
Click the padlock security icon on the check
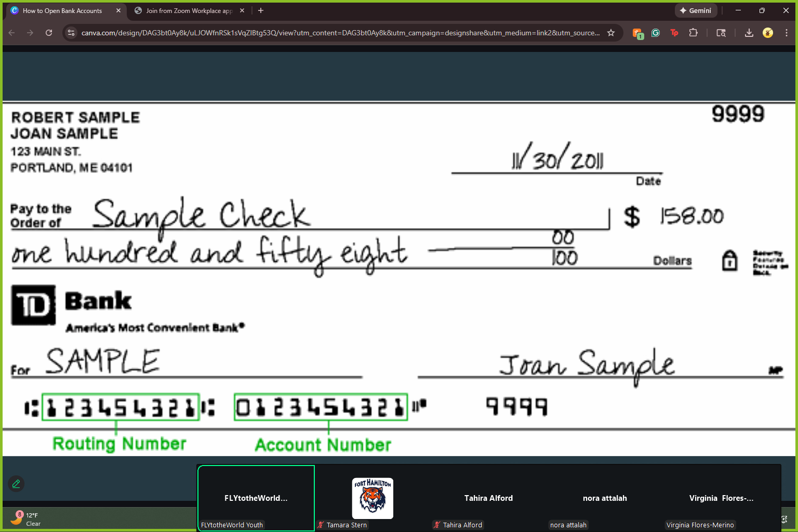[x=729, y=260]
